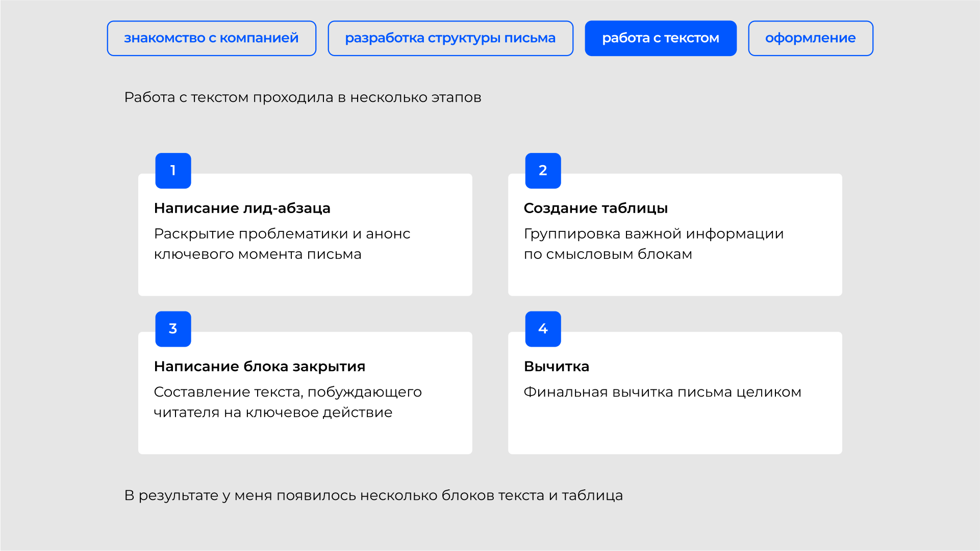Viewport: 980px width, 551px height.
Task: Click text «Финальная вычитка письма целиком»
Action: click(662, 391)
